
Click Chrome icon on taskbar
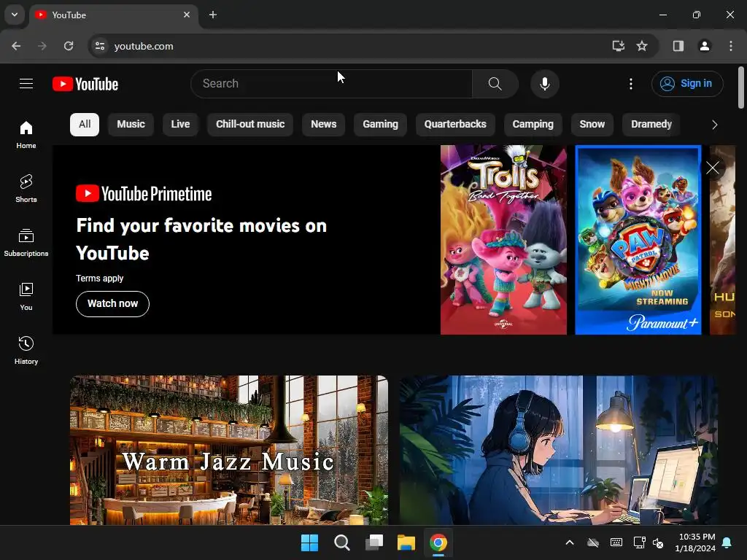pos(438,542)
